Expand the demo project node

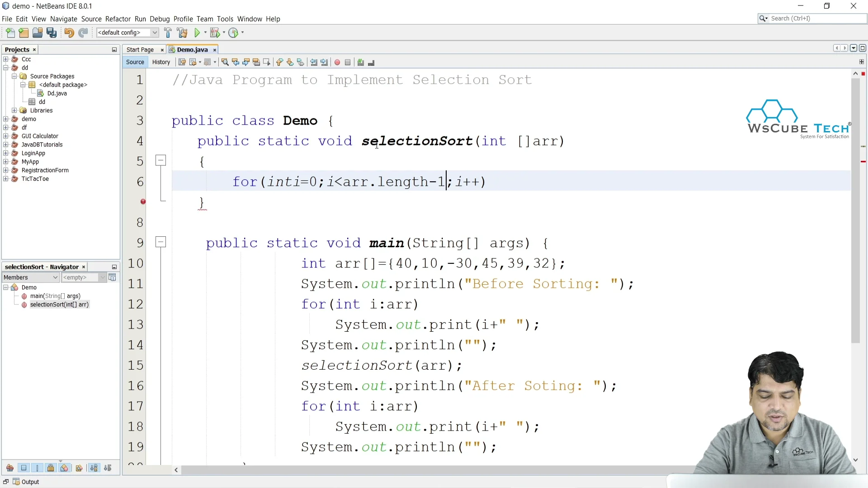click(x=6, y=119)
